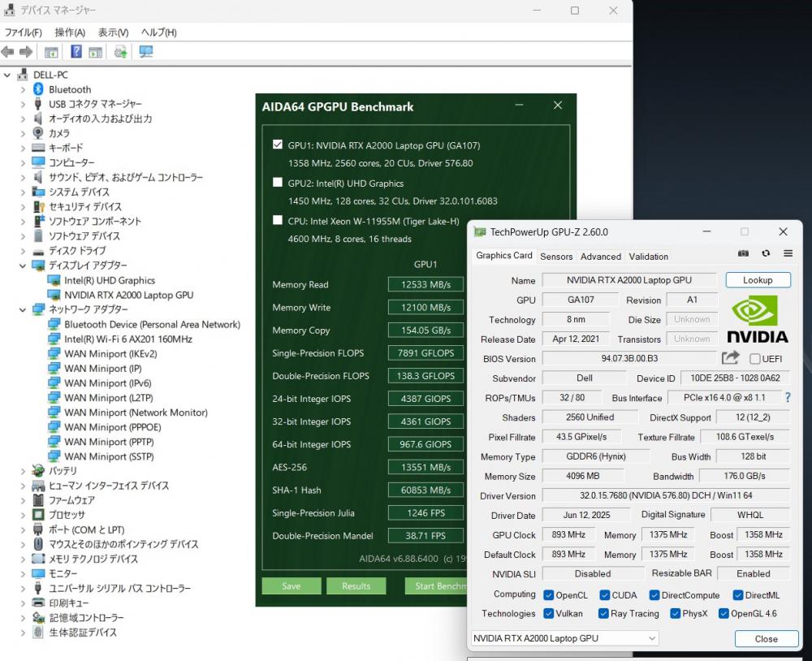Click the disk drive icon beside ディスク ドライブ
Screen dimensions: 812x661
[x=38, y=251]
